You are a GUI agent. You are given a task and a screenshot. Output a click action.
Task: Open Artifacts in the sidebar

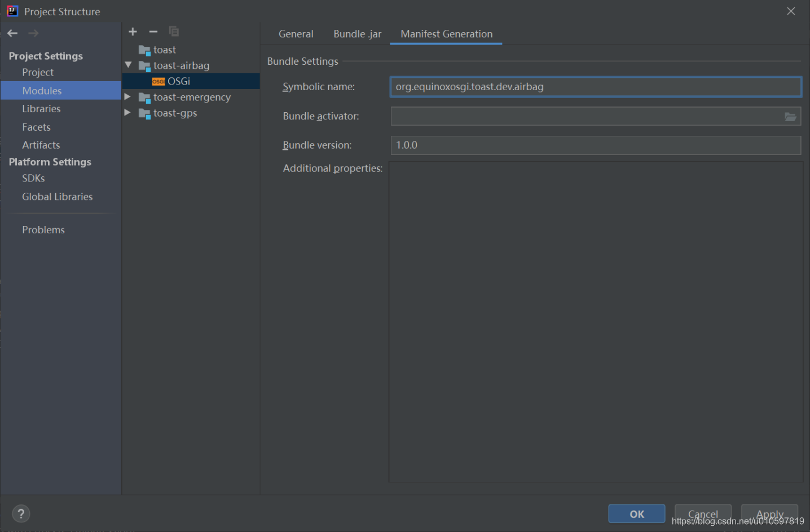tap(41, 145)
